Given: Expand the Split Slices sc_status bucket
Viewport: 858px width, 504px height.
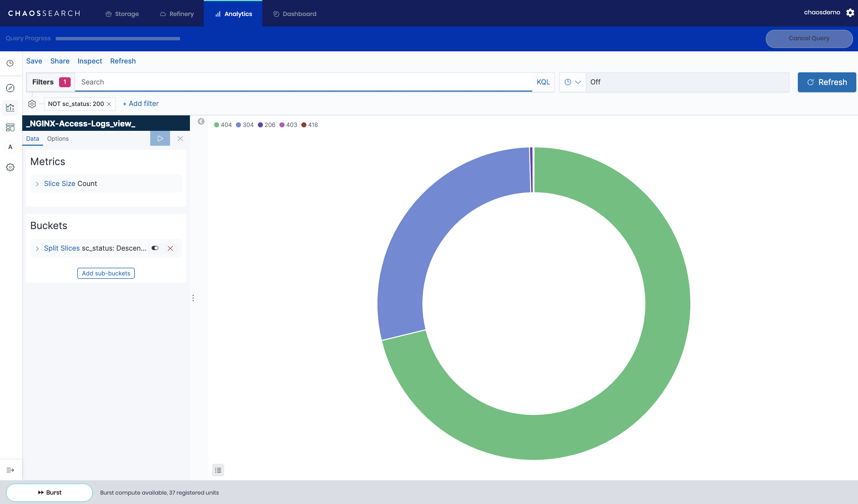Looking at the screenshot, I should [x=37, y=248].
